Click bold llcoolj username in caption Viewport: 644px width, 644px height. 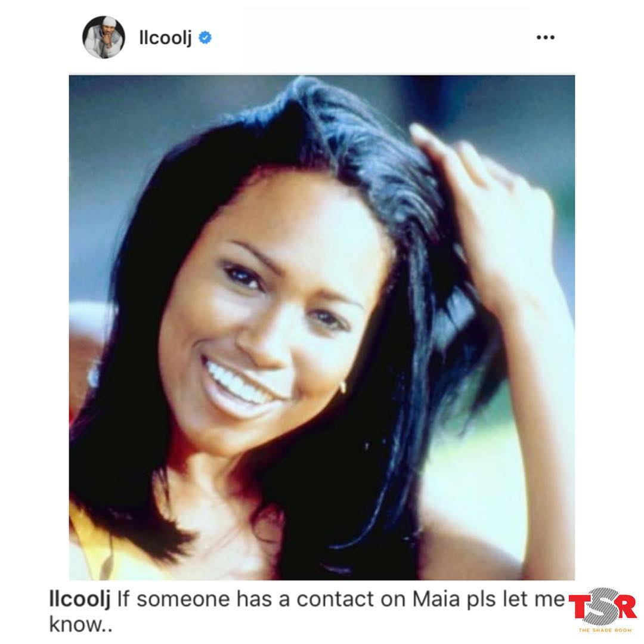[x=80, y=599]
